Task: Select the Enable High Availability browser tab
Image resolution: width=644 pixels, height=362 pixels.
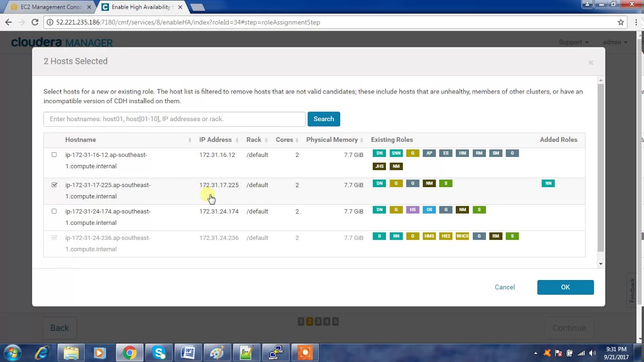Action: 142,7
